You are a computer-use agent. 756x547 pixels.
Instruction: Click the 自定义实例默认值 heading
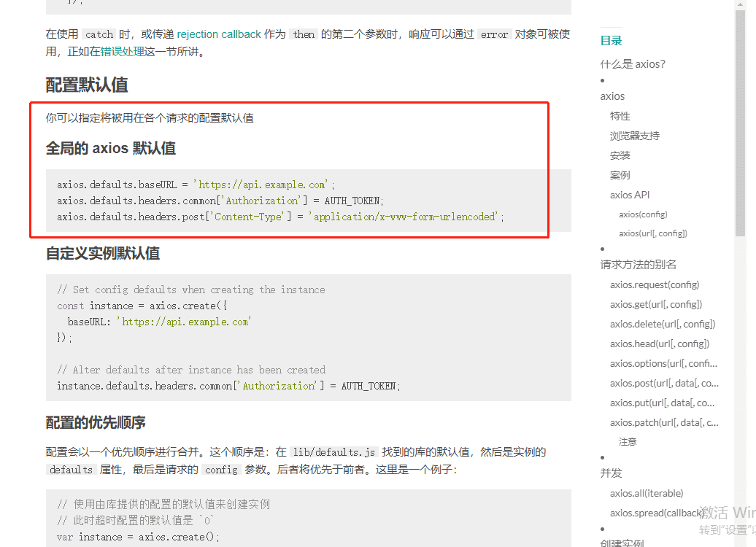(103, 254)
